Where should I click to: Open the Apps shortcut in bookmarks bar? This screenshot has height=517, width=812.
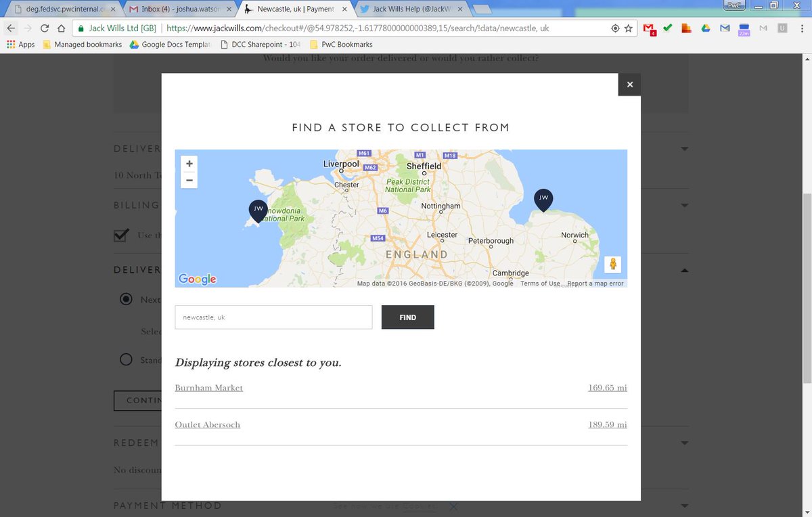20,45
